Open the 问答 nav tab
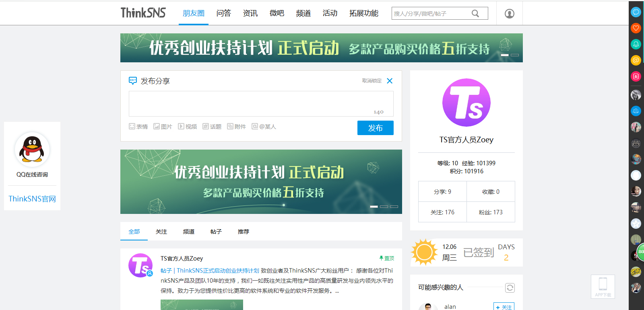Image resolution: width=644 pixels, height=310 pixels. [224, 13]
